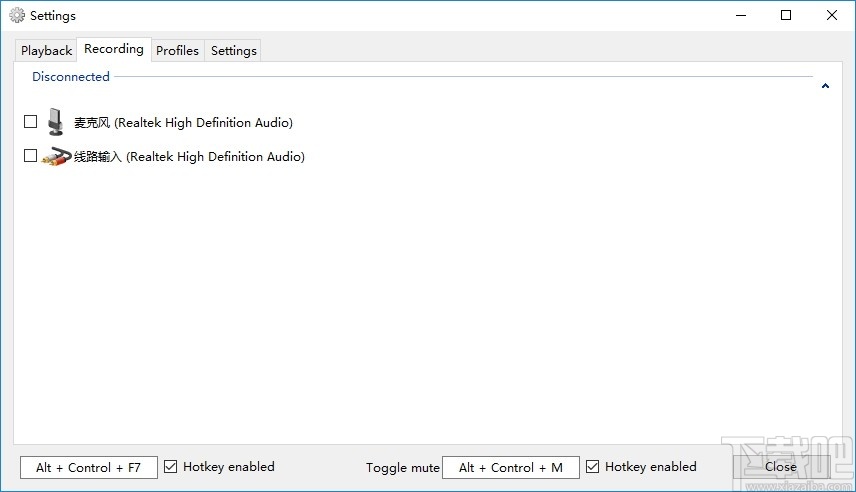The image size is (856, 492).
Task: Select the Recording tab
Action: pyautogui.click(x=114, y=49)
